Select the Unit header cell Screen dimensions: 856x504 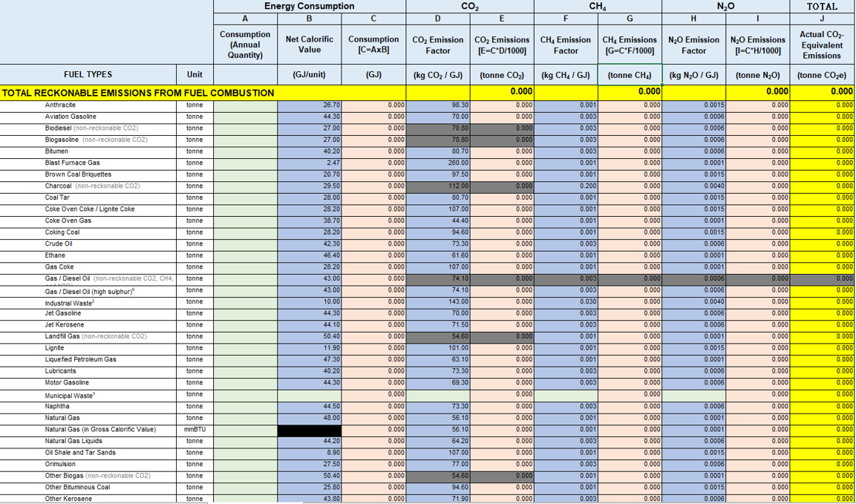click(x=195, y=75)
